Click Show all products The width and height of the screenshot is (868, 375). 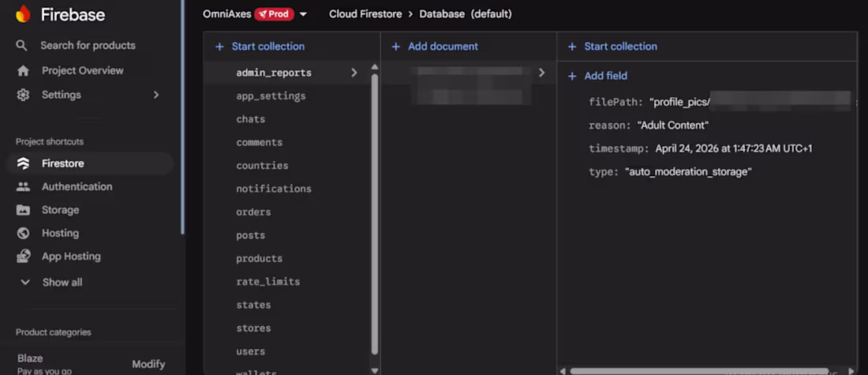pos(62,283)
